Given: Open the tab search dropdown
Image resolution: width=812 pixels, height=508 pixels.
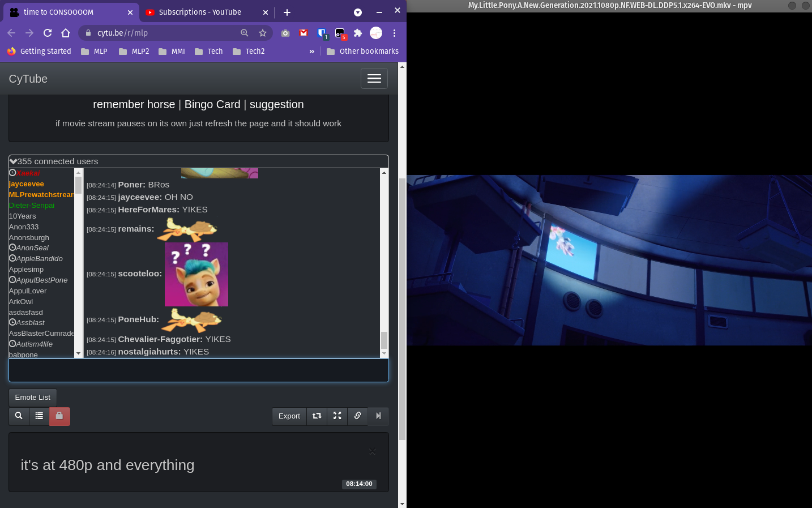Looking at the screenshot, I should point(358,12).
